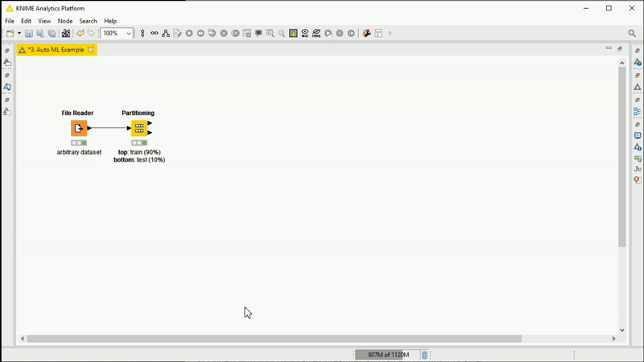Image resolution: width=644 pixels, height=362 pixels.
Task: Click the 807M of 1120M heap status bar
Action: click(x=387, y=355)
